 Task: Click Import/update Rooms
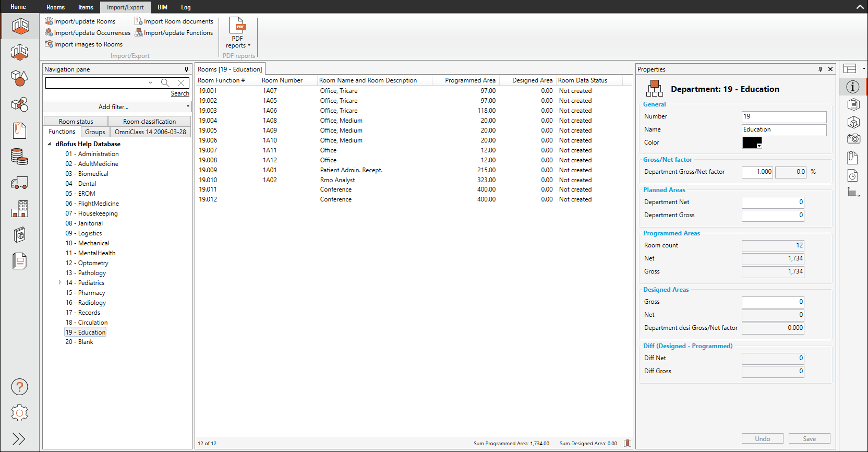[x=80, y=21]
